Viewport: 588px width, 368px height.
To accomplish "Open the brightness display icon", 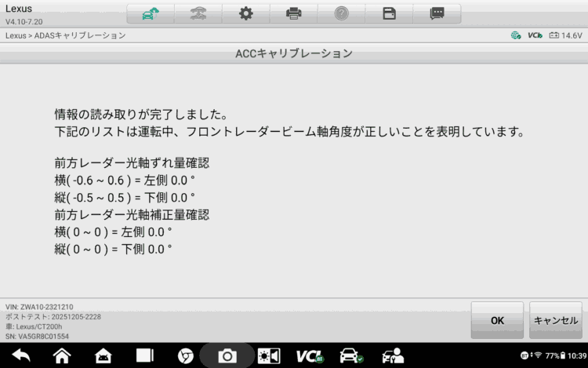I will 269,355.
